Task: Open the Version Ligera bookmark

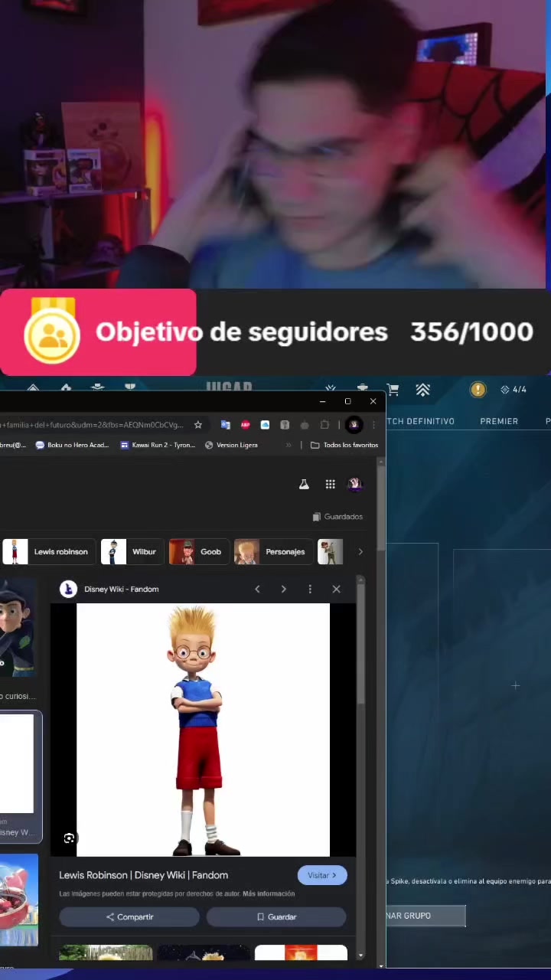Action: (x=231, y=445)
